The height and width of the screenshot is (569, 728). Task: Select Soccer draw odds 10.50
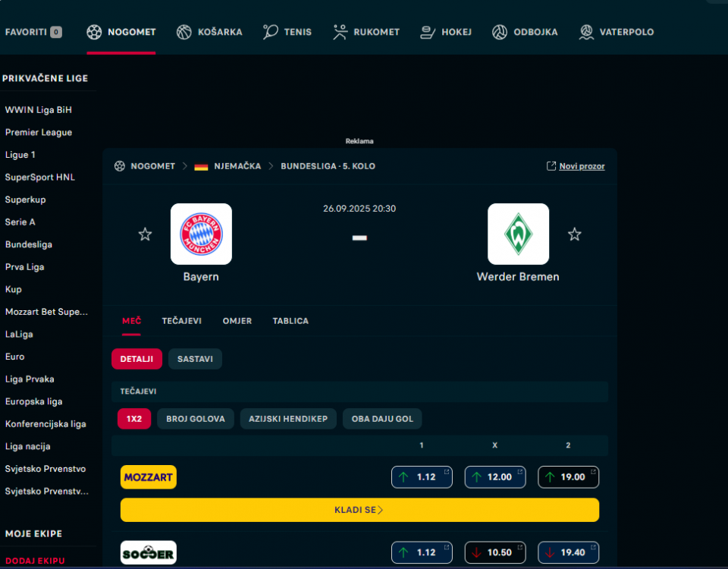[495, 552]
